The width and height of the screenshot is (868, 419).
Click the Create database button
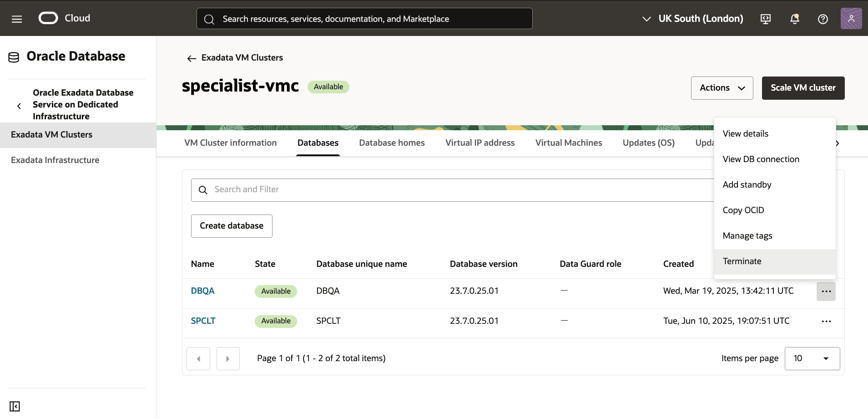click(232, 226)
